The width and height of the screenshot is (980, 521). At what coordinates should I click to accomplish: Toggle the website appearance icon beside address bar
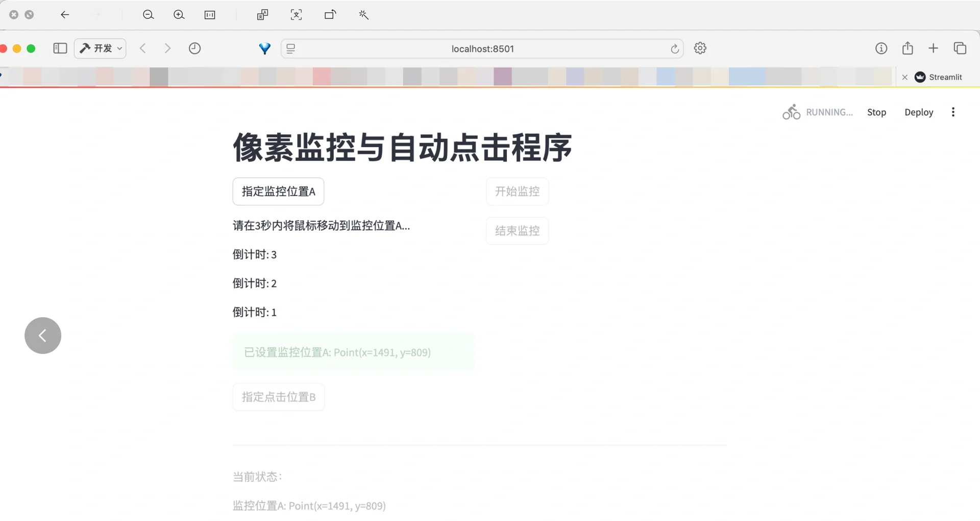[x=290, y=48]
